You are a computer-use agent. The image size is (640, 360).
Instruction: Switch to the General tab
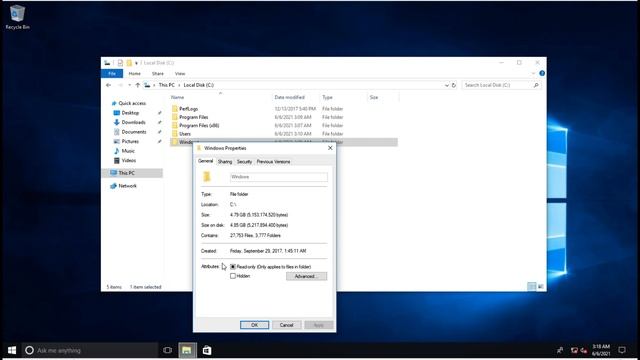pyautogui.click(x=205, y=161)
